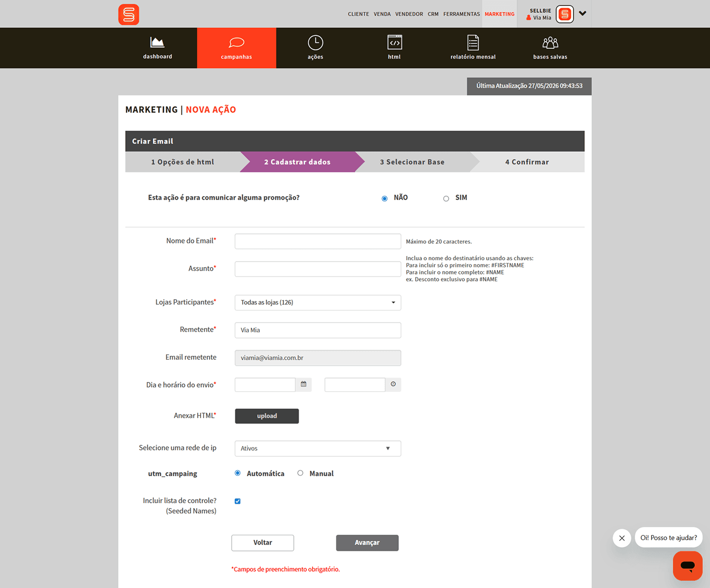Click the Sellbie account avatar icon

(565, 14)
